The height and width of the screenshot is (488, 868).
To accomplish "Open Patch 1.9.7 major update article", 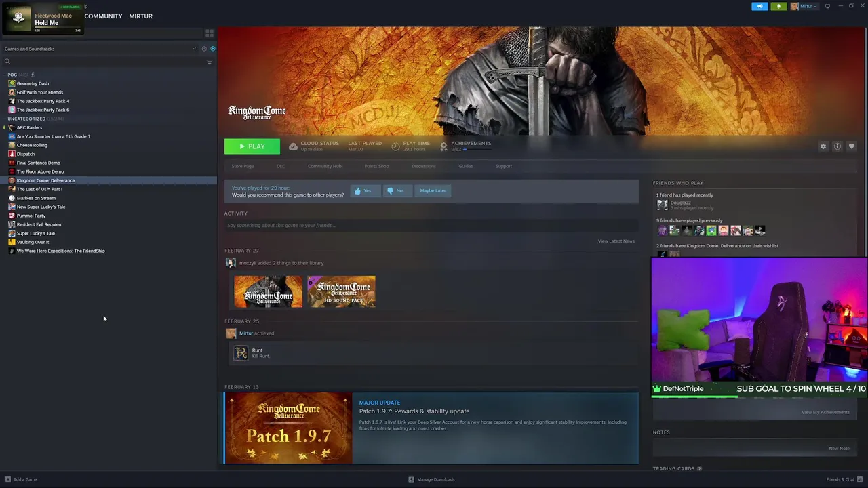I will pyautogui.click(x=431, y=428).
